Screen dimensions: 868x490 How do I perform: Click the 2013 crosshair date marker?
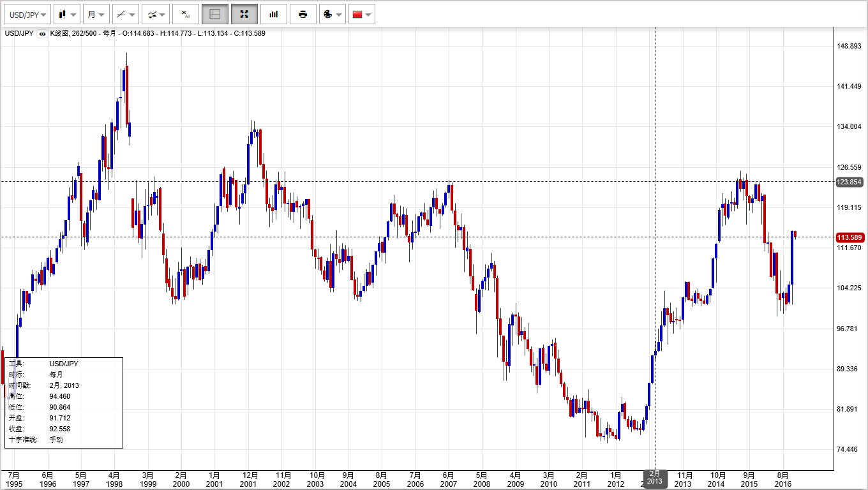coord(655,479)
